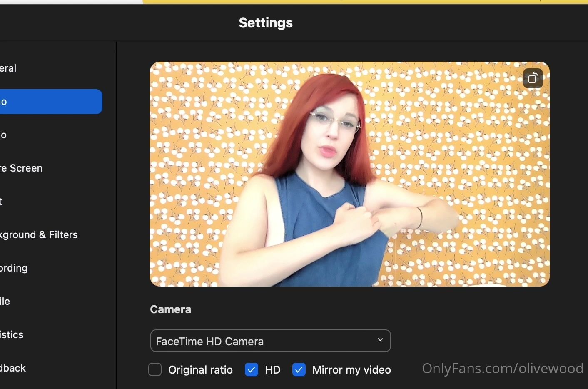Click the "Camera" section heading
This screenshot has height=389, width=588.
[x=170, y=309]
